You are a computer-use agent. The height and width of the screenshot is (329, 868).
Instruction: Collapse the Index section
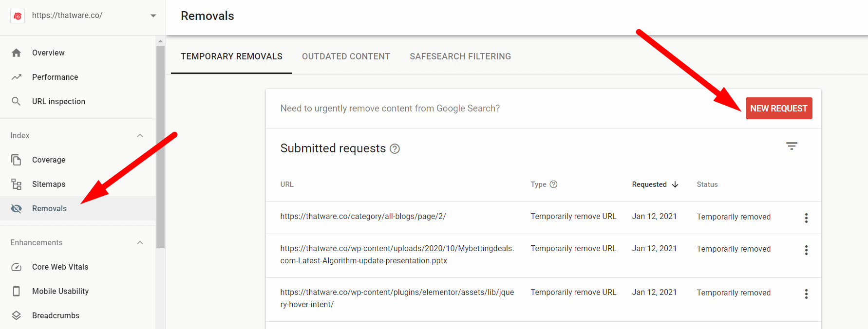140,135
